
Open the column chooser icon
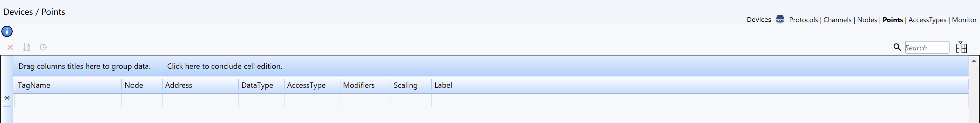(x=961, y=47)
